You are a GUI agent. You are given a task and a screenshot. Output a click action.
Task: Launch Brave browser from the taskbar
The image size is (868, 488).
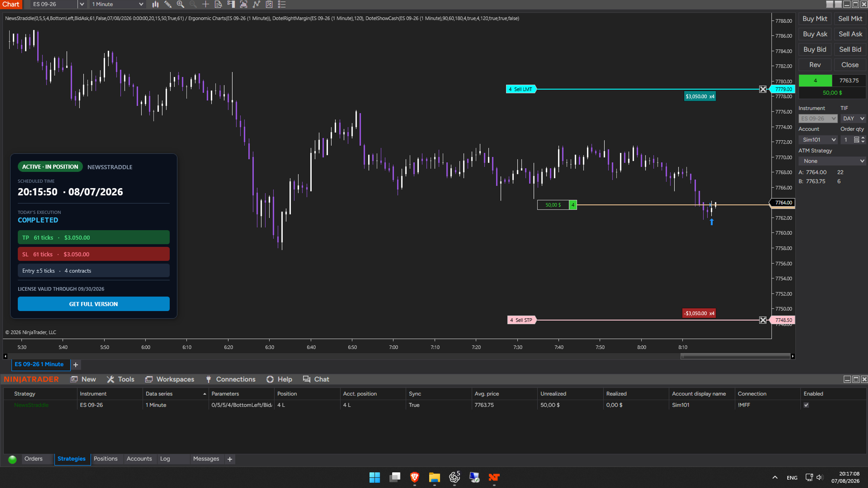[414, 477]
